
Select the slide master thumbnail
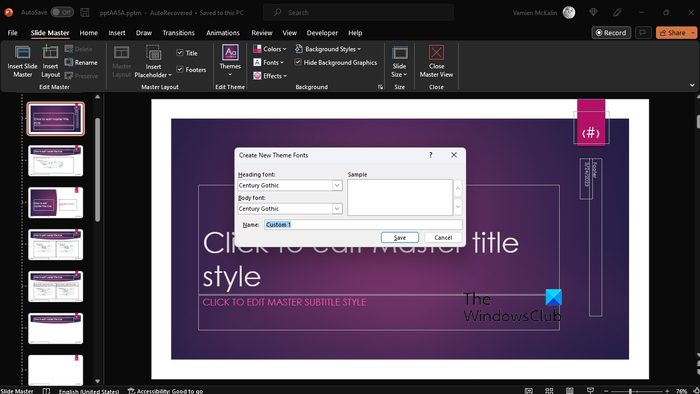(x=55, y=119)
